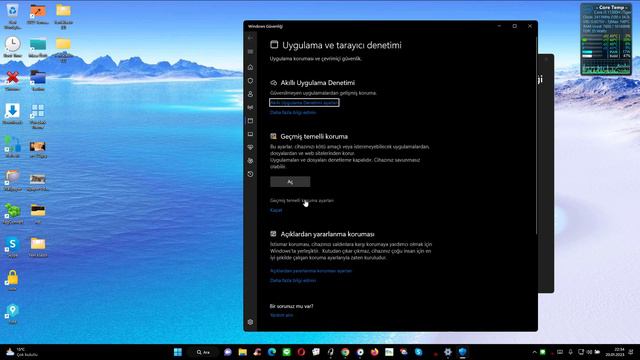Open Firewall and network protection icon
Image resolution: width=640 pixels, height=360 pixels.
[x=251, y=107]
